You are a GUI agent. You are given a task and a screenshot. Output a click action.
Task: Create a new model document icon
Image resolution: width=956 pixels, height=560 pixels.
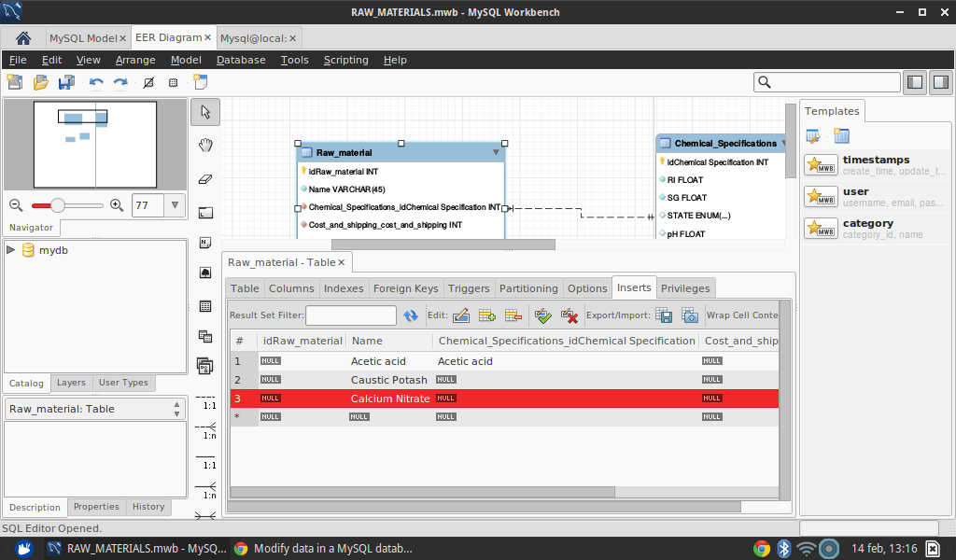click(15, 81)
